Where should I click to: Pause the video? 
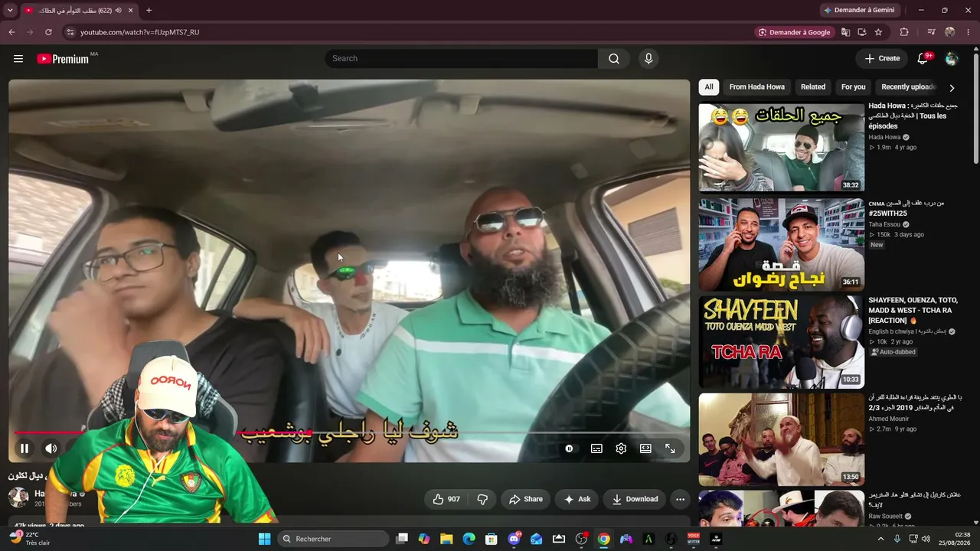coord(24,448)
